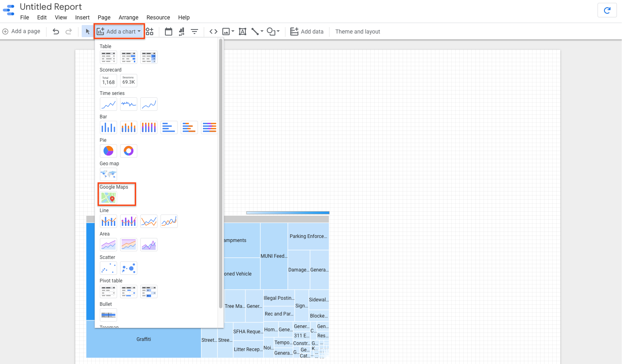Viewport: 623px width, 364px height.
Task: Pick the Geo map chart icon
Action: click(108, 174)
